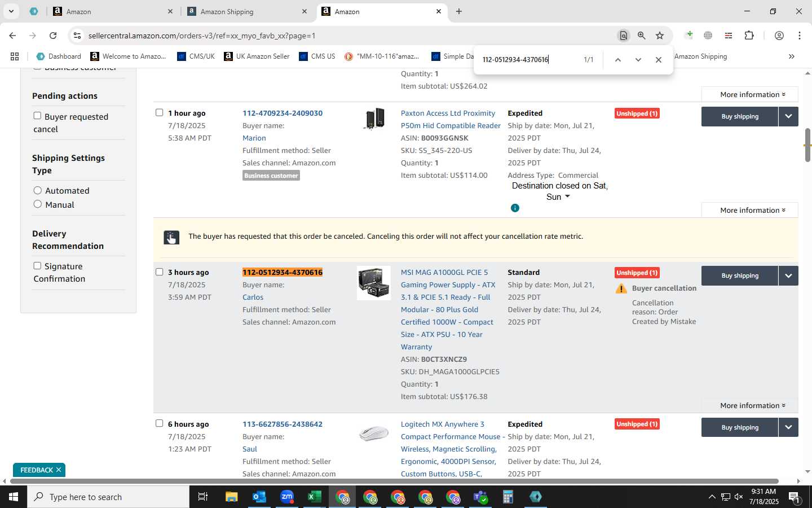Select order 113-6627856-2438642 checkbox

tap(159, 423)
